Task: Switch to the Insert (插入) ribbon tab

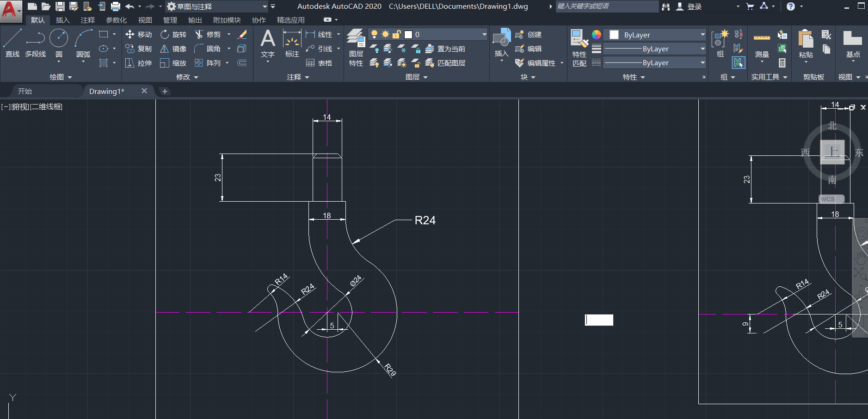Action: pos(62,20)
